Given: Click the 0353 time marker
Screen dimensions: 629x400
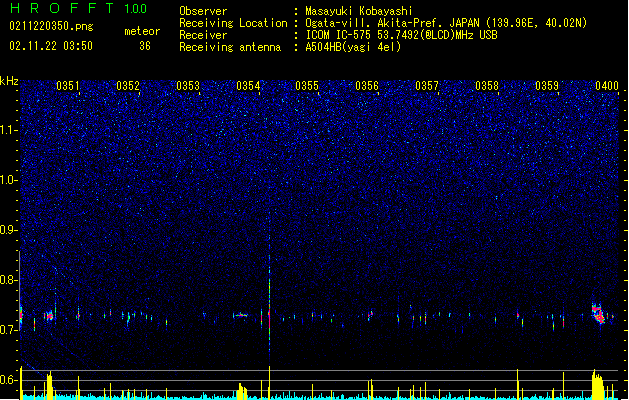Looking at the screenshot, I should pos(188,86).
